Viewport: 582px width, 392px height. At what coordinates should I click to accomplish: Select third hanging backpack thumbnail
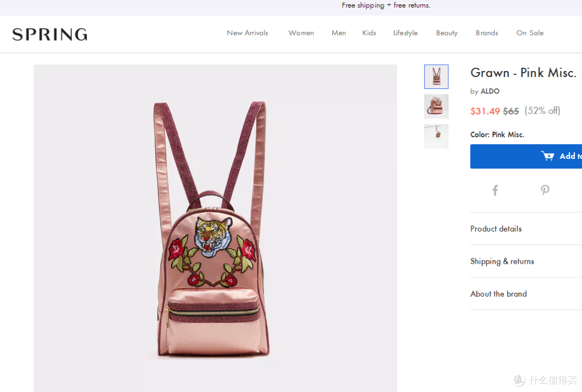click(436, 136)
